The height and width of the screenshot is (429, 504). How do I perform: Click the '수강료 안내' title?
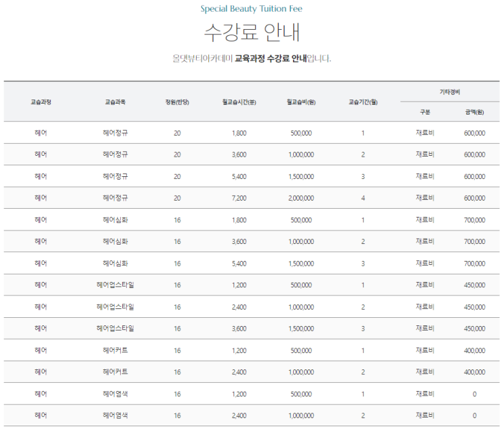[x=252, y=33]
